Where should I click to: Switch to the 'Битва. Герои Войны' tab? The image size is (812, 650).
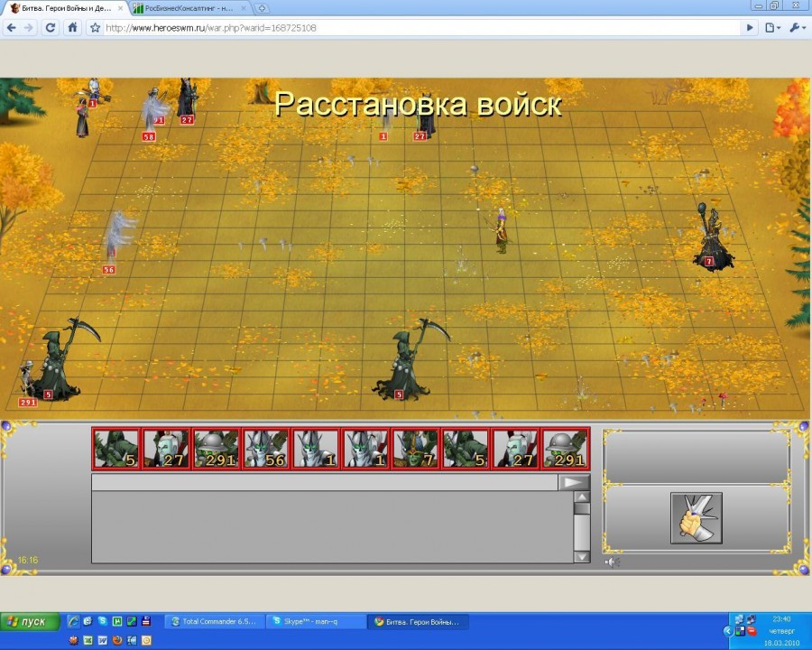click(x=67, y=8)
